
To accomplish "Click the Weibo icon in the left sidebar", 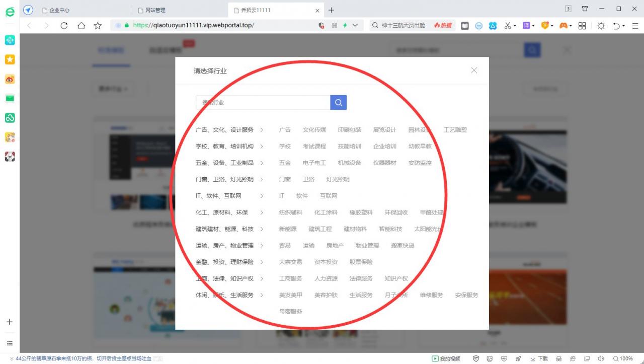I will [x=10, y=79].
